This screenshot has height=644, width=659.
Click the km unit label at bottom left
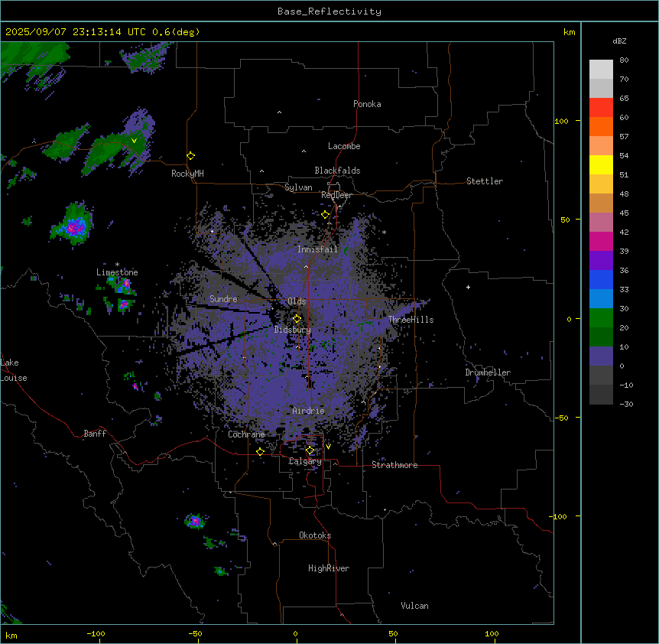point(11,635)
